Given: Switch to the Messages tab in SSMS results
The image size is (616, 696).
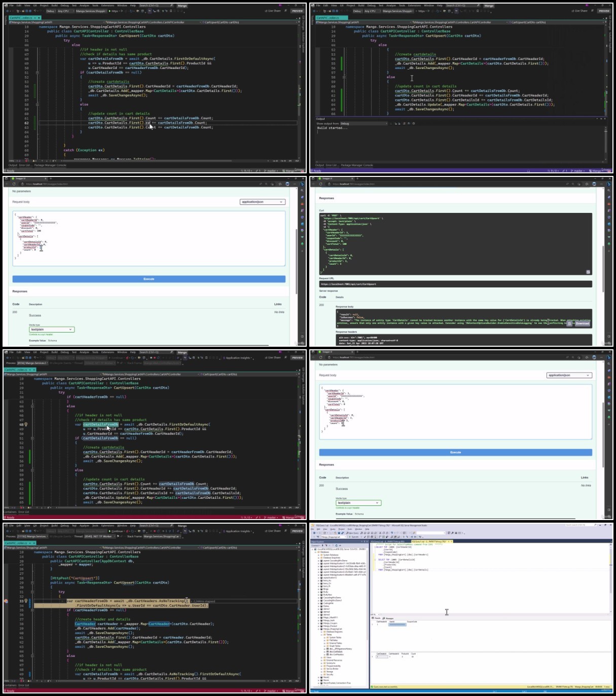Looking at the screenshot, I should point(388,618).
